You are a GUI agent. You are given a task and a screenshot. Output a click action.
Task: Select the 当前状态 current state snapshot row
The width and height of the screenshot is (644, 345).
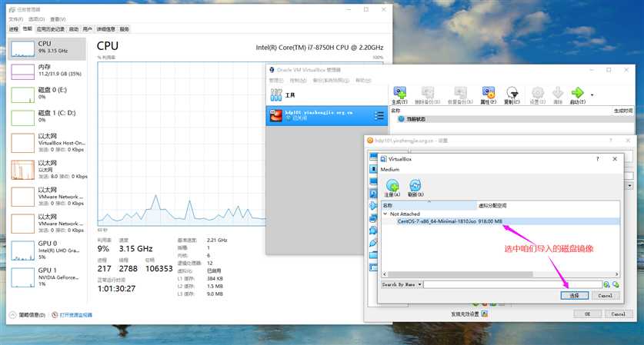tap(512, 119)
